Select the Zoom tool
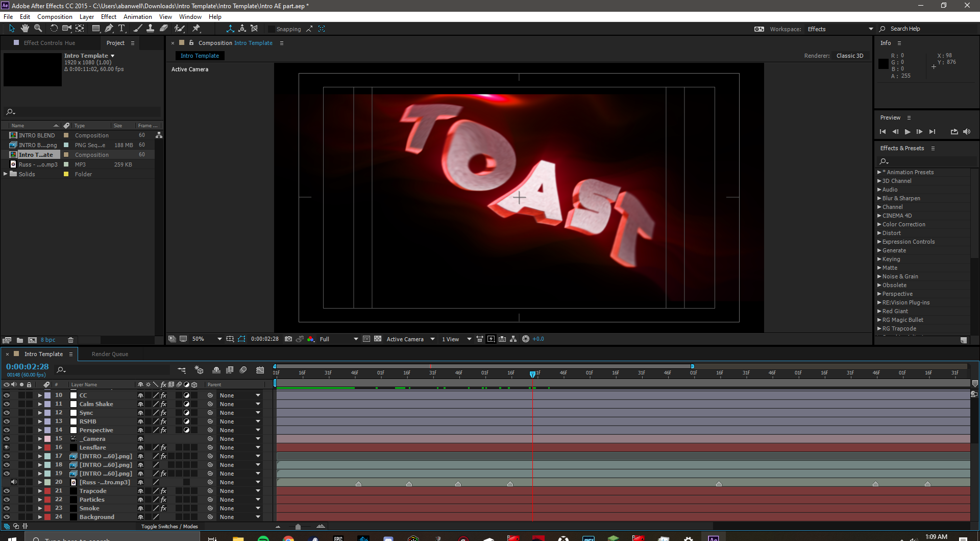 pos(38,29)
